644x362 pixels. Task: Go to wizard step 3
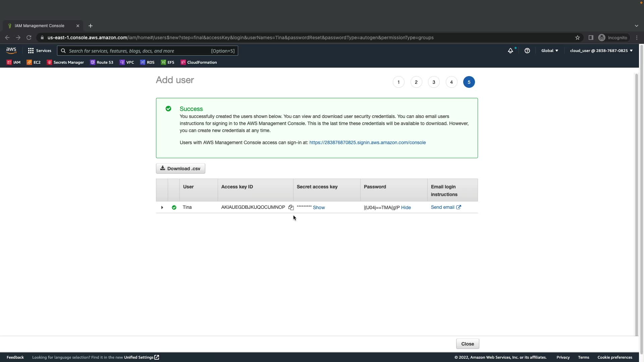coord(434,82)
